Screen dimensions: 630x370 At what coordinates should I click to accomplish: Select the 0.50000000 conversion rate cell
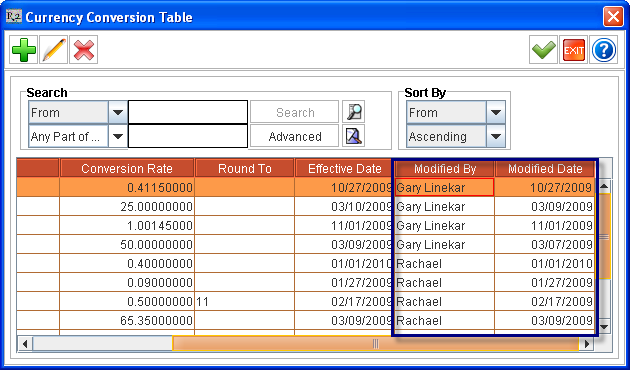tap(127, 301)
